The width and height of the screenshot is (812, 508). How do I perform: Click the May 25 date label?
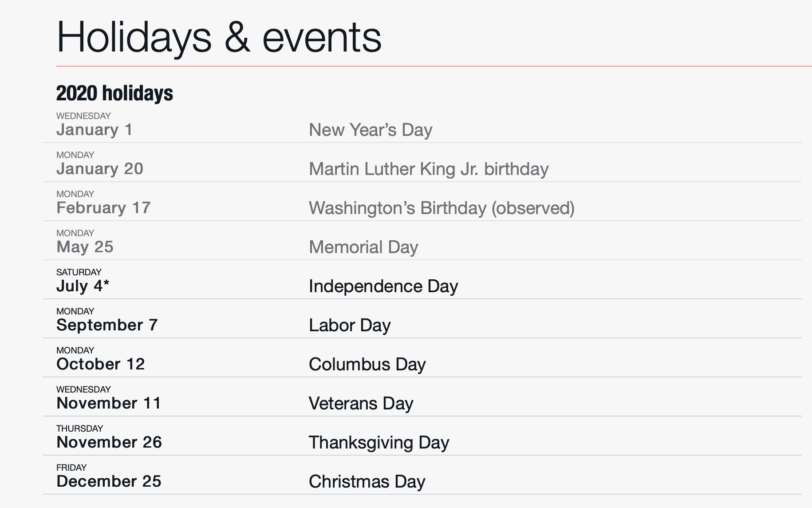(85, 247)
